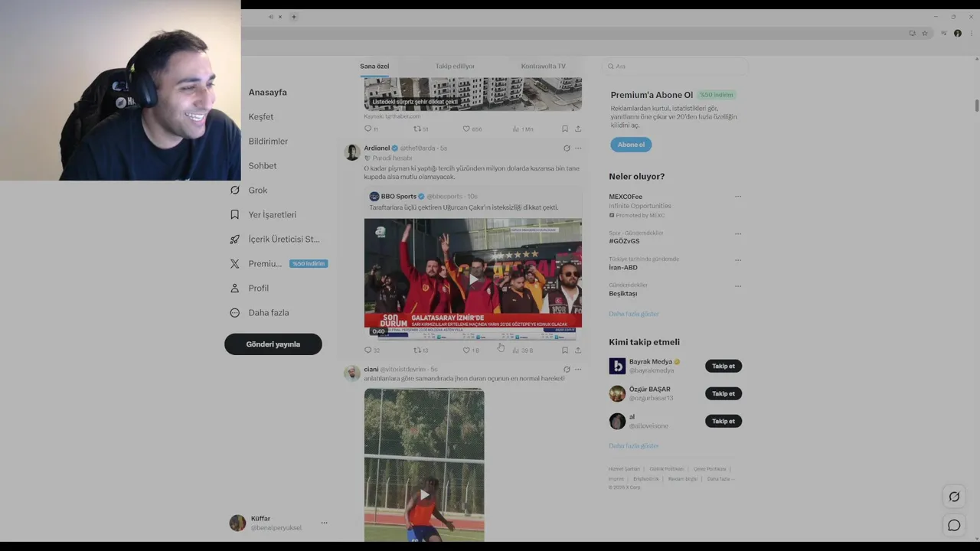Viewport: 980px width, 551px height.
Task: Open Küffar account profile avatar
Action: coord(238,523)
